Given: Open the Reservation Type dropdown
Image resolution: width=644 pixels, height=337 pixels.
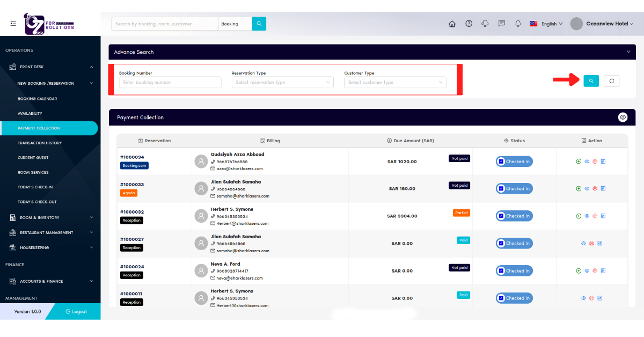Looking at the screenshot, I should click(282, 82).
